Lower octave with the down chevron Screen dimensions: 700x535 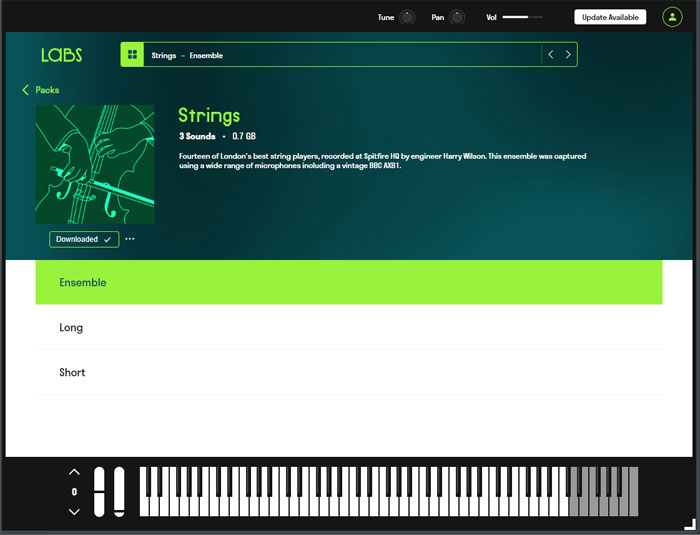coord(74,511)
